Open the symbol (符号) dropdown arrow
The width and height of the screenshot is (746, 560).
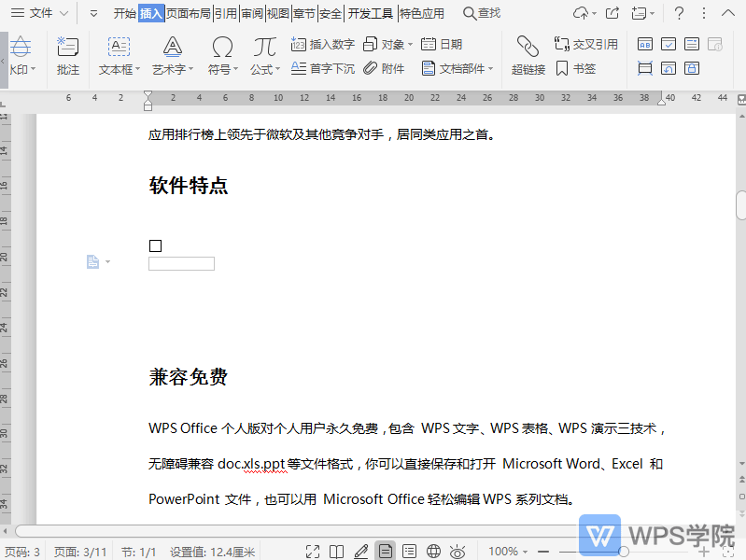tap(235, 70)
